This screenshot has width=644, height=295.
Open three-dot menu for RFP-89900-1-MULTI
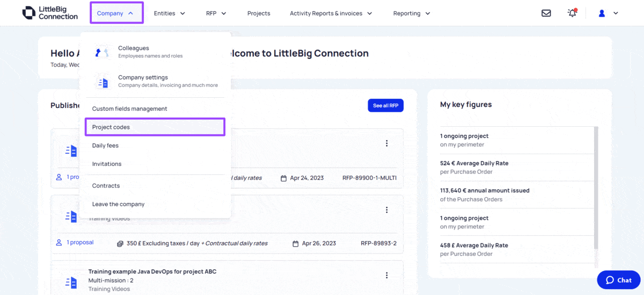pos(386,143)
